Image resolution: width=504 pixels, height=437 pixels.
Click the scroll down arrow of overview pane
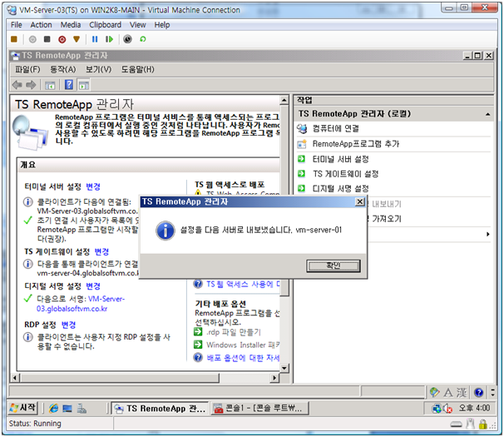point(284,368)
